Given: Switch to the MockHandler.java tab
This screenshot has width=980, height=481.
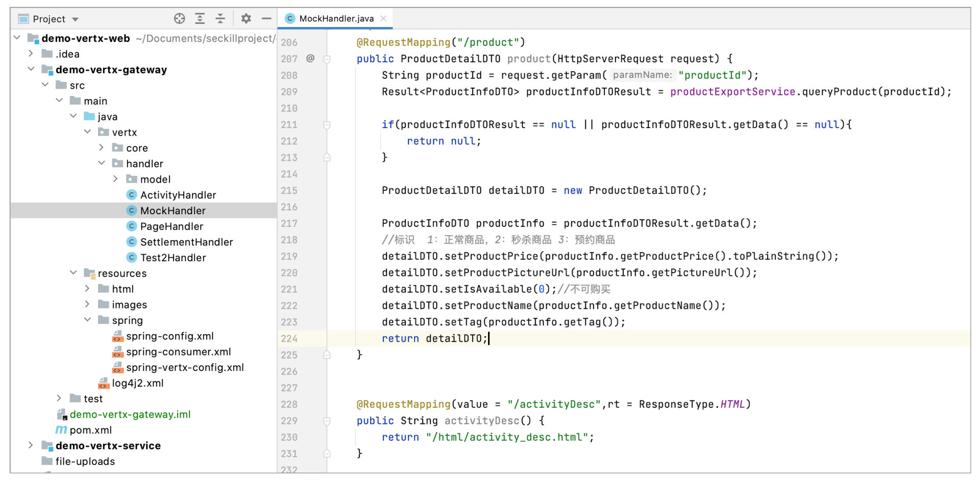Looking at the screenshot, I should click(336, 18).
